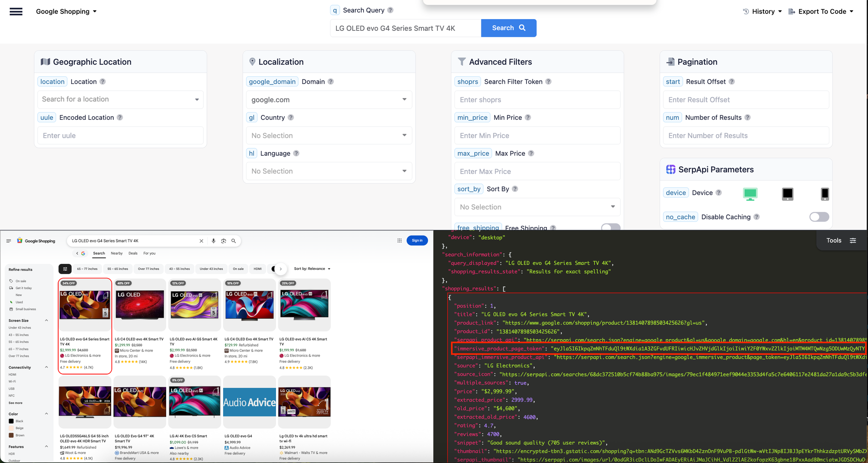
Task: Open the Google apps grid in preview
Action: click(x=399, y=240)
